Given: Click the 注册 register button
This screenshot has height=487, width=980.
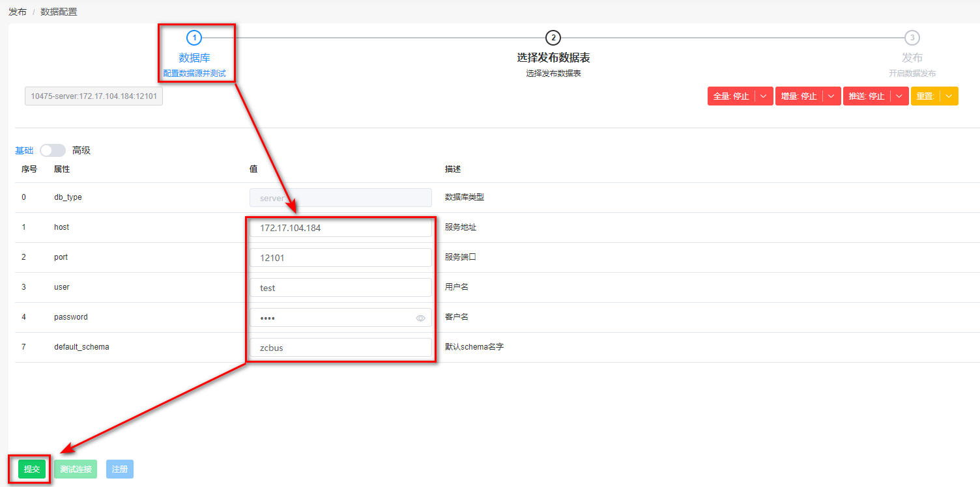Looking at the screenshot, I should 120,469.
